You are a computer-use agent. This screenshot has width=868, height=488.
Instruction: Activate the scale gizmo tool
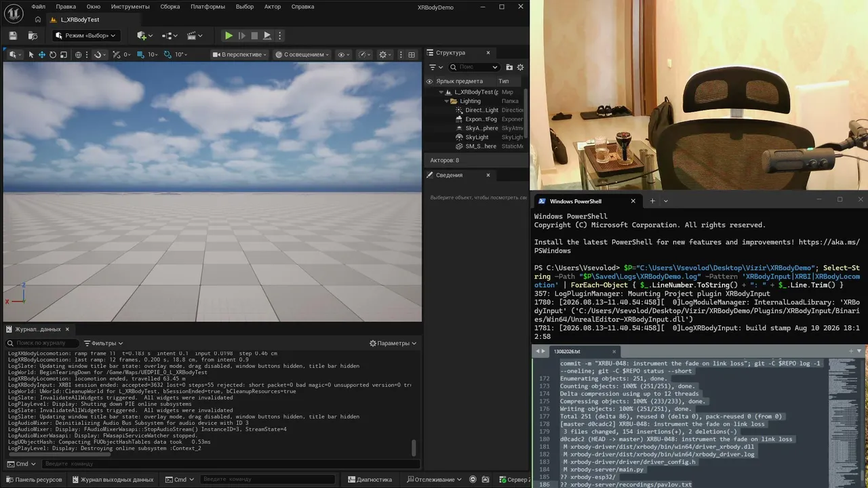[64, 54]
